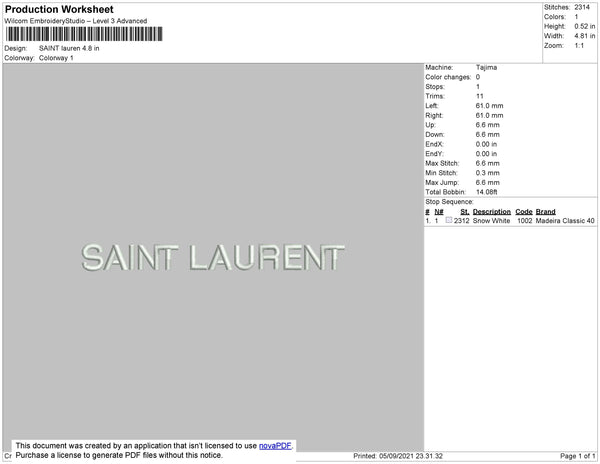Select the EndY value 0.00 in

coord(486,154)
